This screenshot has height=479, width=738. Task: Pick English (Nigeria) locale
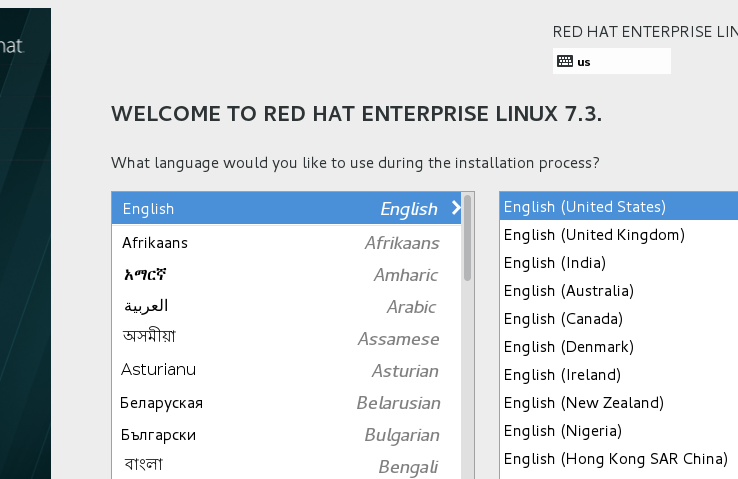618,431
